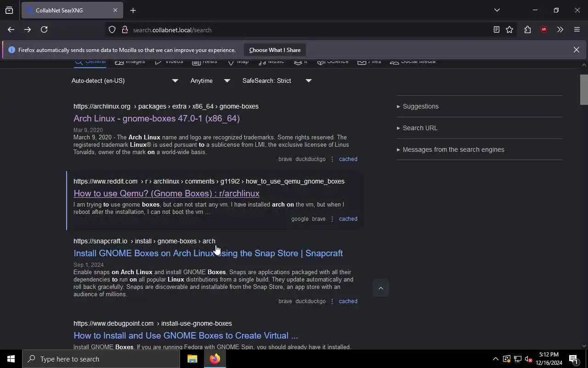Open Install GNOME Boxes Snapcraft result
Image resolution: width=588 pixels, height=368 pixels.
pos(208,253)
